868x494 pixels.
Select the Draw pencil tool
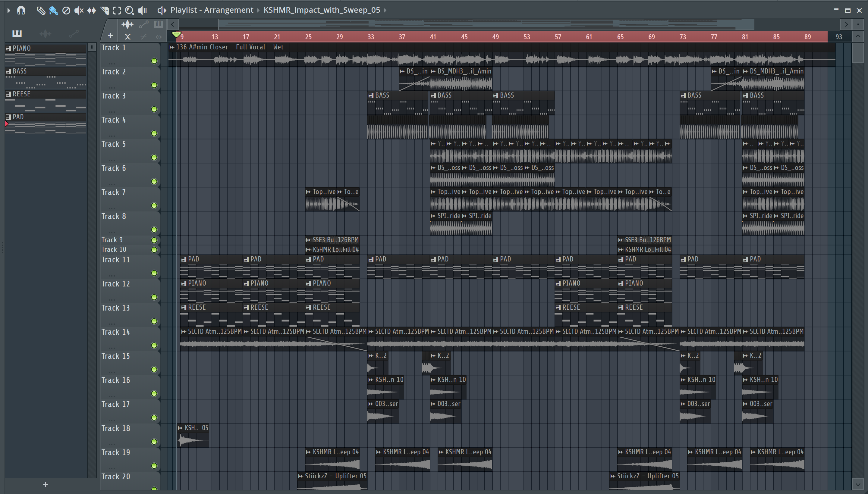(41, 11)
